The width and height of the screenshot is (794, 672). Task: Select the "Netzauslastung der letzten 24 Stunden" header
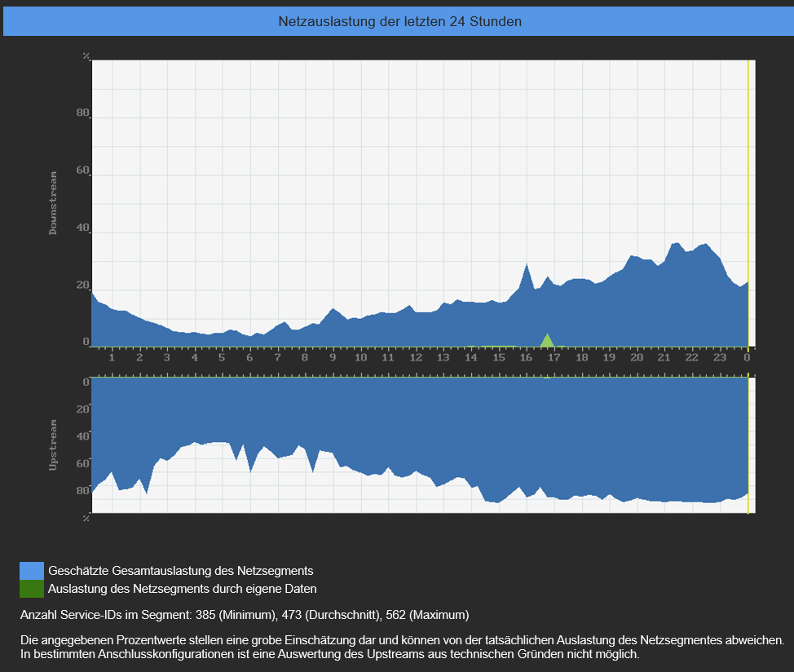coord(399,21)
